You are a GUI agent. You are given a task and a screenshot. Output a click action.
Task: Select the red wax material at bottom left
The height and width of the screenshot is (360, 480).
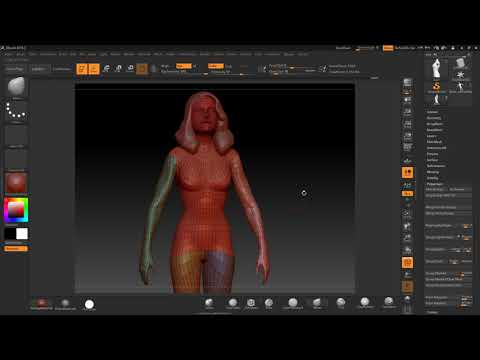click(x=41, y=303)
